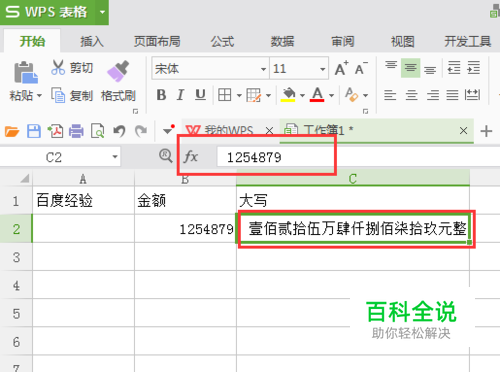Open the font name dropdown
The image size is (500, 372).
coord(263,69)
